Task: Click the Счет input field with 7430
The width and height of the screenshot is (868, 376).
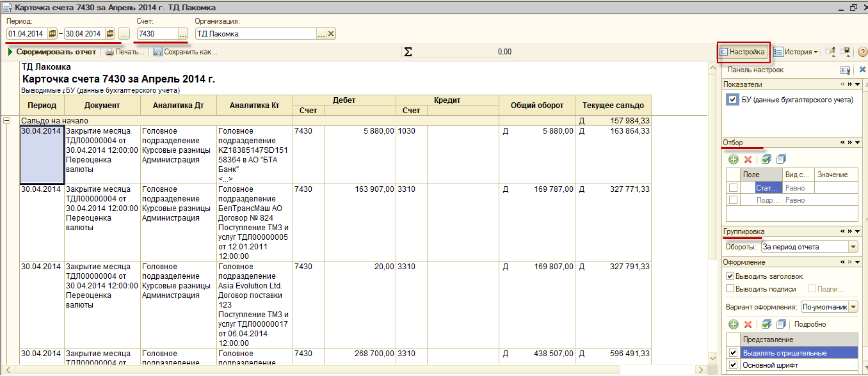Action: (x=157, y=34)
